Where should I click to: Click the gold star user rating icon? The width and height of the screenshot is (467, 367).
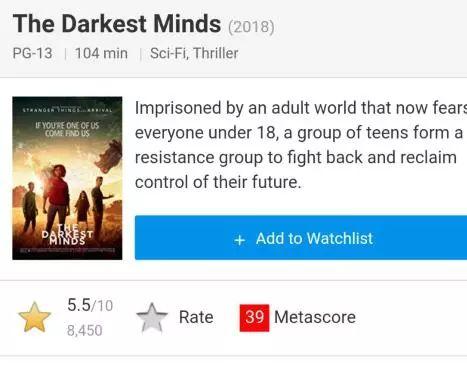click(35, 317)
